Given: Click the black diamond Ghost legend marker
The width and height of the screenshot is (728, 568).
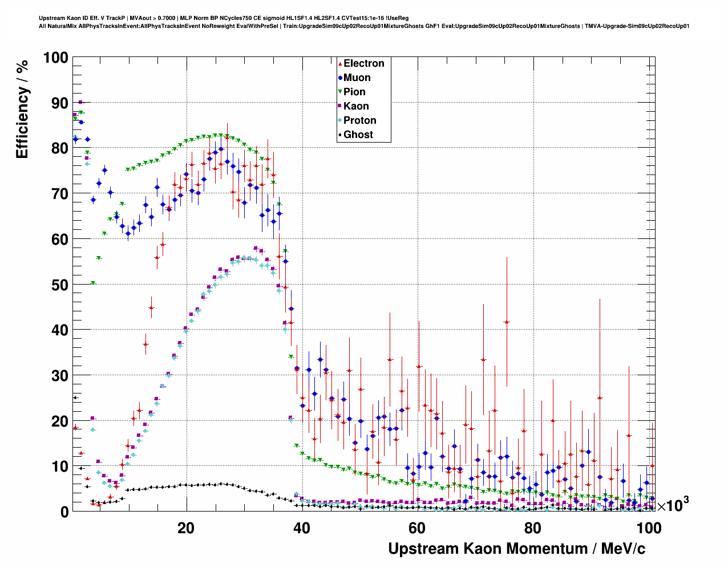Looking at the screenshot, I should pos(341,135).
